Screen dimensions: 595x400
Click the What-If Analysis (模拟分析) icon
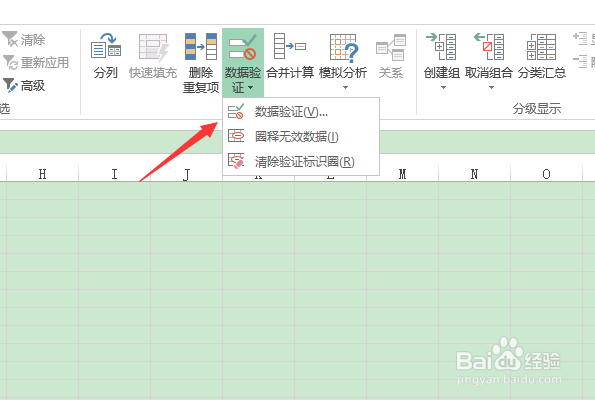pyautogui.click(x=343, y=47)
